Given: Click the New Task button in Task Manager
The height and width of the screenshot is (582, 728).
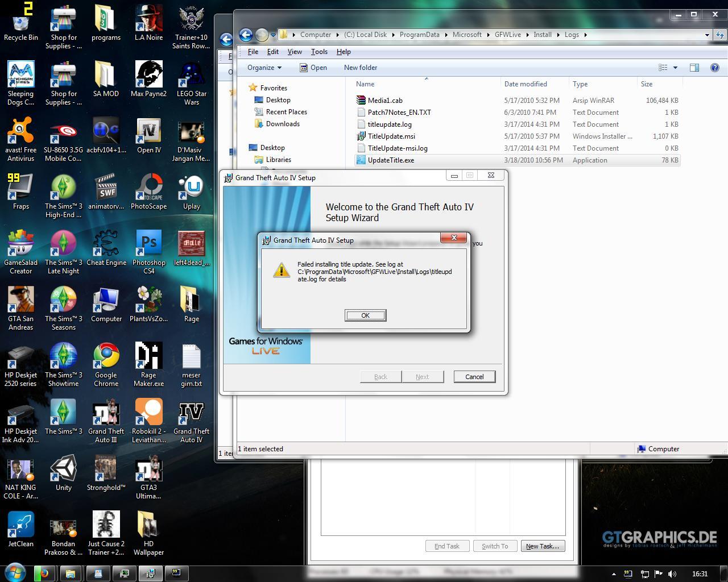Looking at the screenshot, I should tap(542, 546).
